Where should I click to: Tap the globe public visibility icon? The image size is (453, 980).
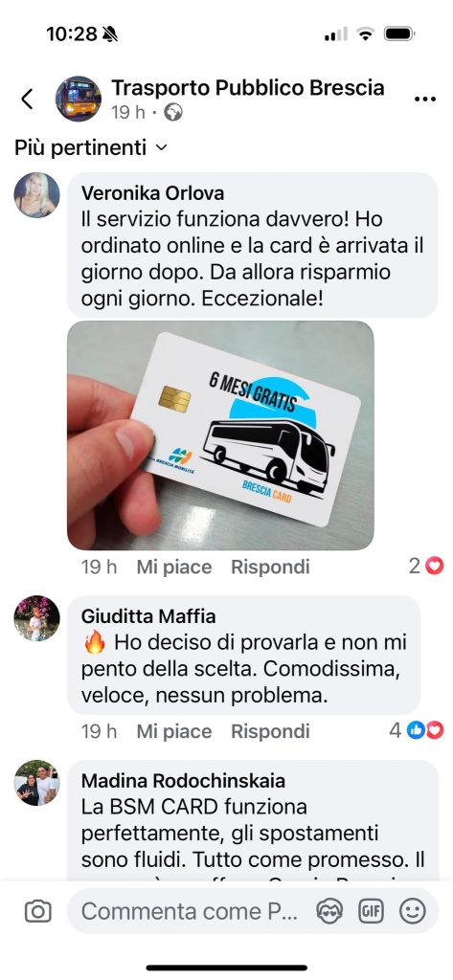click(x=172, y=113)
